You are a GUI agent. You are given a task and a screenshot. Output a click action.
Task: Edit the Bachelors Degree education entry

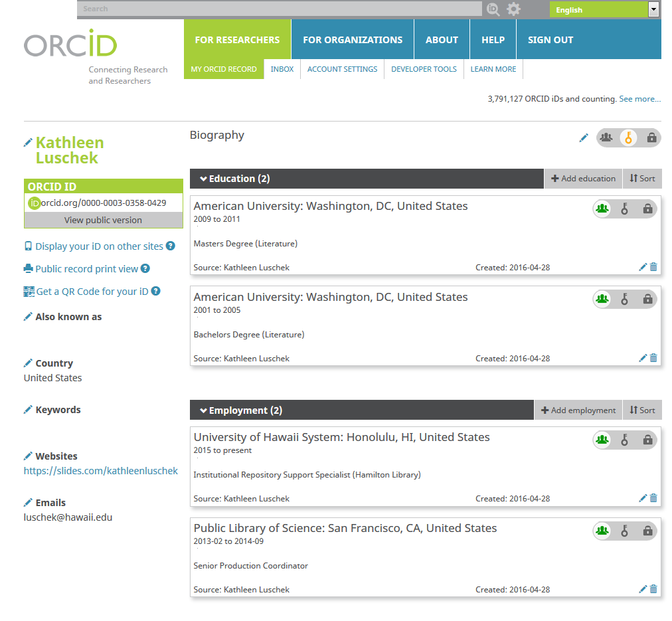click(643, 358)
